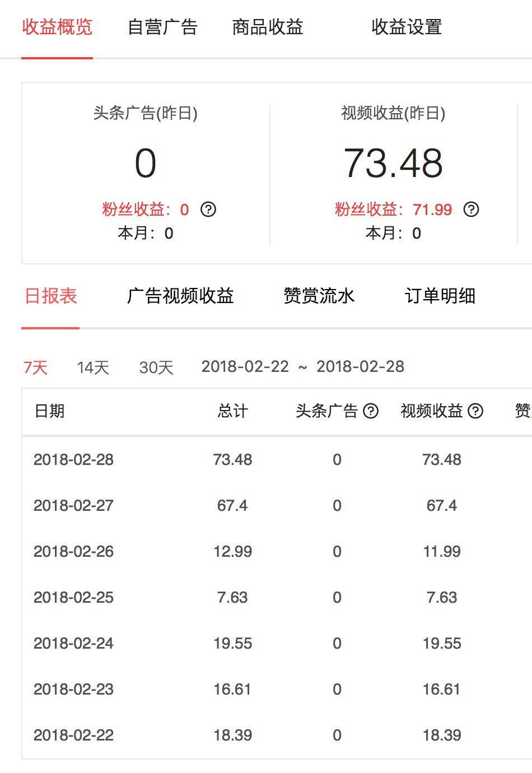532x773 pixels.
Task: Go to 商品收益 tab
Action: point(268,27)
